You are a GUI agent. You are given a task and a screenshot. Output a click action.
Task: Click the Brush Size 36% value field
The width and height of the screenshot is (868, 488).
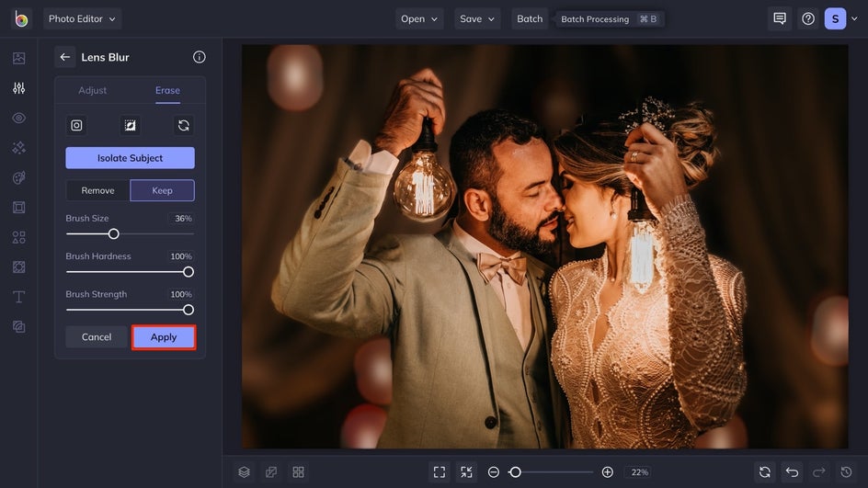coord(181,219)
